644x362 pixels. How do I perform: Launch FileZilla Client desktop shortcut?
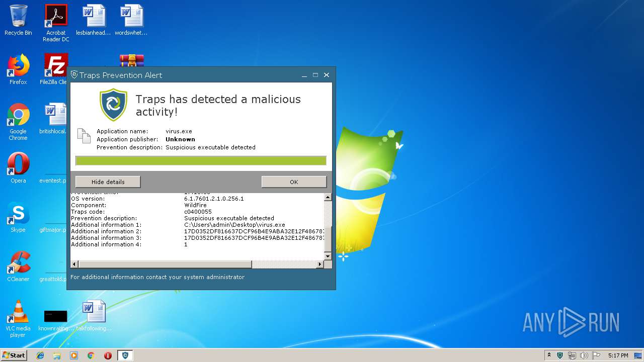coord(55,69)
